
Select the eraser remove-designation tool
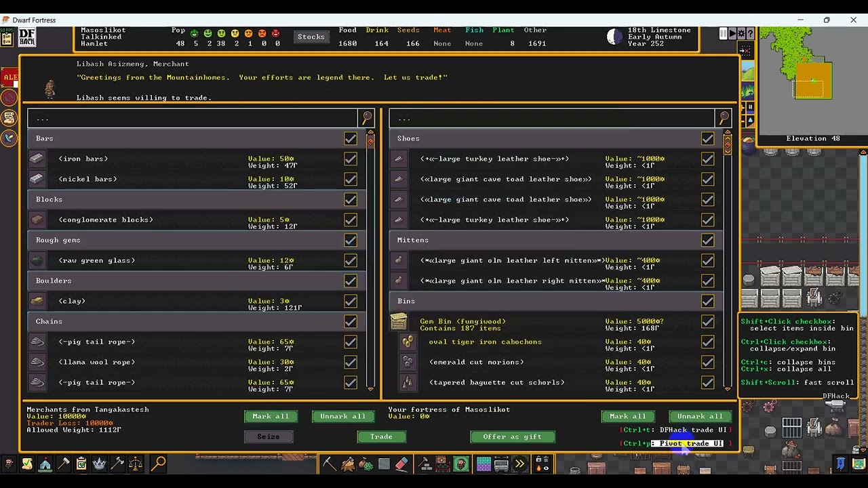point(402,464)
